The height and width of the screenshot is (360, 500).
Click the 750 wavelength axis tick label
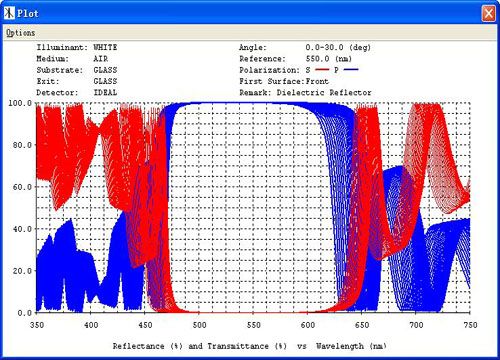pos(470,325)
